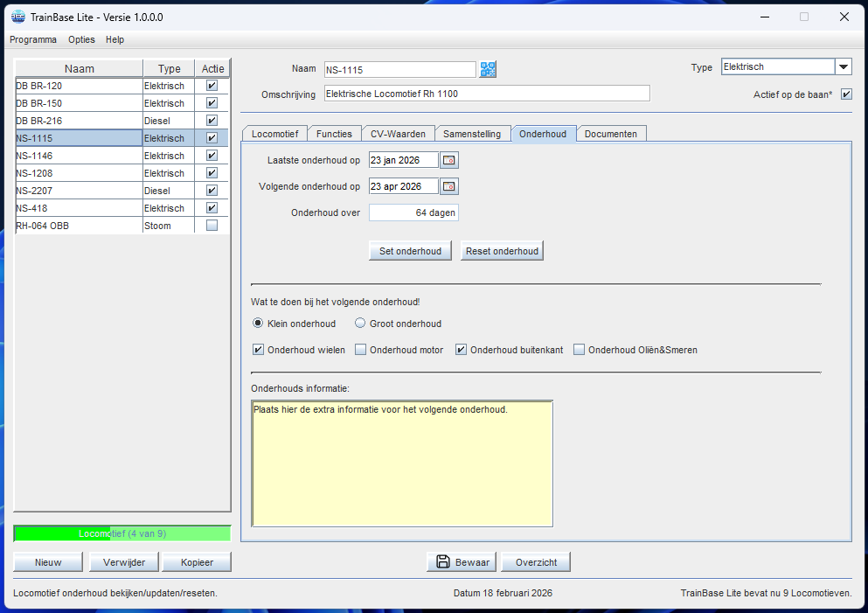This screenshot has height=613, width=868.
Task: Uncheck Onderhoud wielen checkbox
Action: pyautogui.click(x=259, y=350)
